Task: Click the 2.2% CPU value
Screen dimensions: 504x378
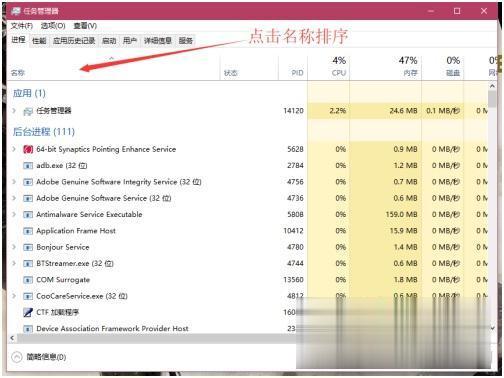Action: (x=338, y=111)
